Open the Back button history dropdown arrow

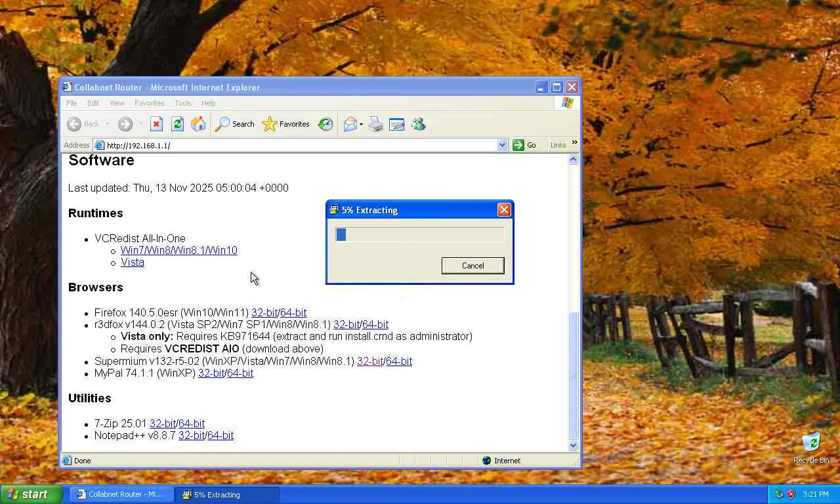[x=107, y=124]
